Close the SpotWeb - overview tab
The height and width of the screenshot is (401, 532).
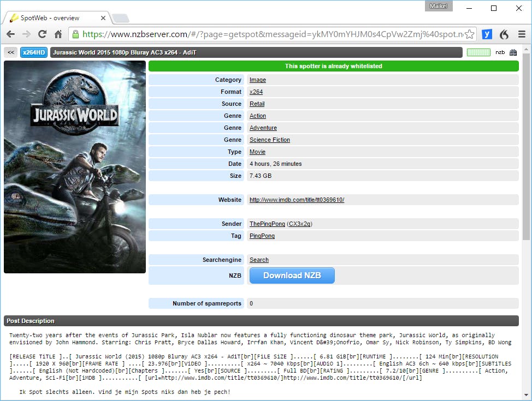103,18
